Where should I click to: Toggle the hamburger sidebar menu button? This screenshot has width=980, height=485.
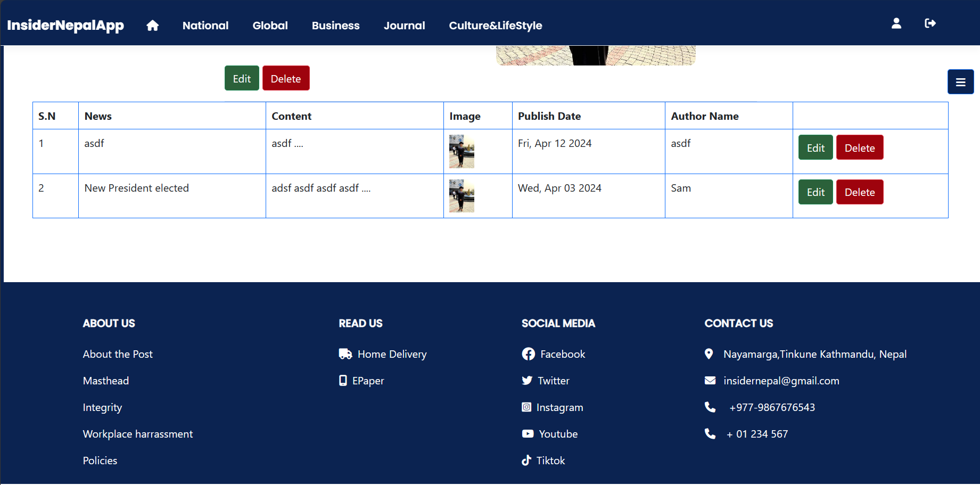point(960,82)
